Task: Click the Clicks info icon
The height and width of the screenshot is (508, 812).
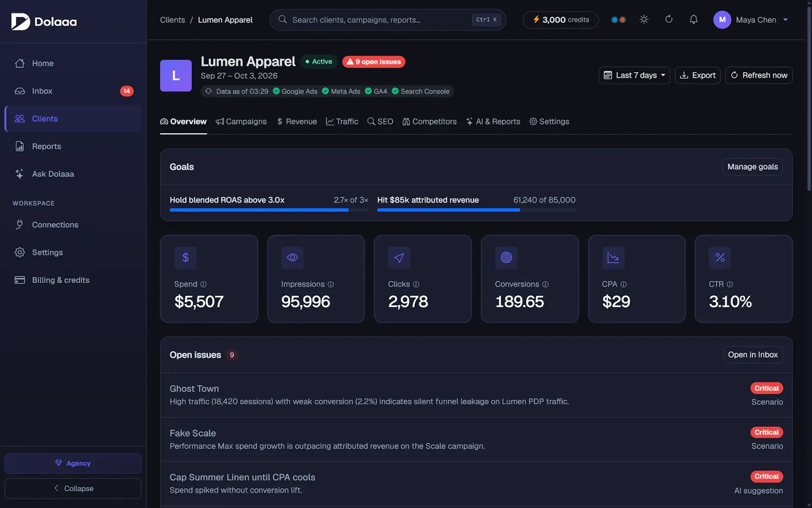Action: click(x=416, y=284)
